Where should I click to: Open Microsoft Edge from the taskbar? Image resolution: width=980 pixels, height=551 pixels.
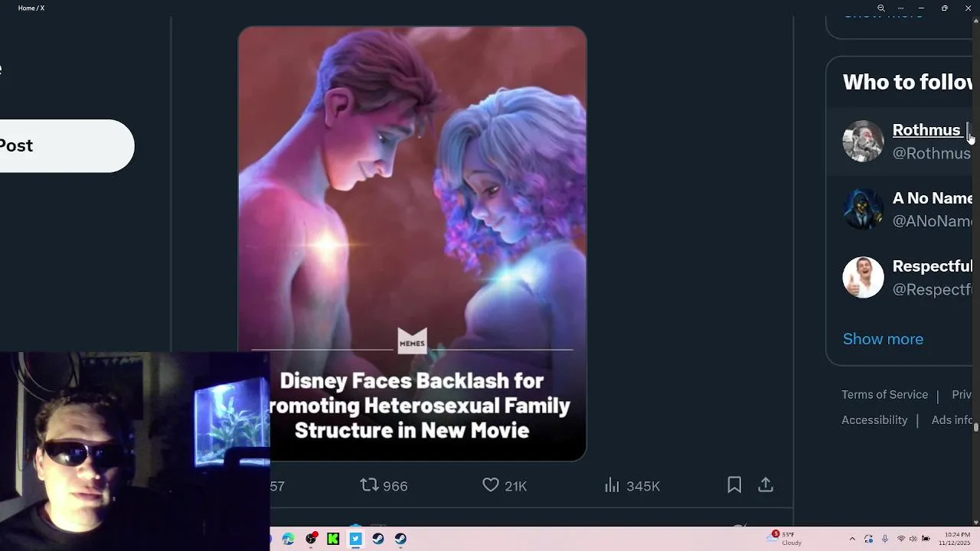pos(288,539)
